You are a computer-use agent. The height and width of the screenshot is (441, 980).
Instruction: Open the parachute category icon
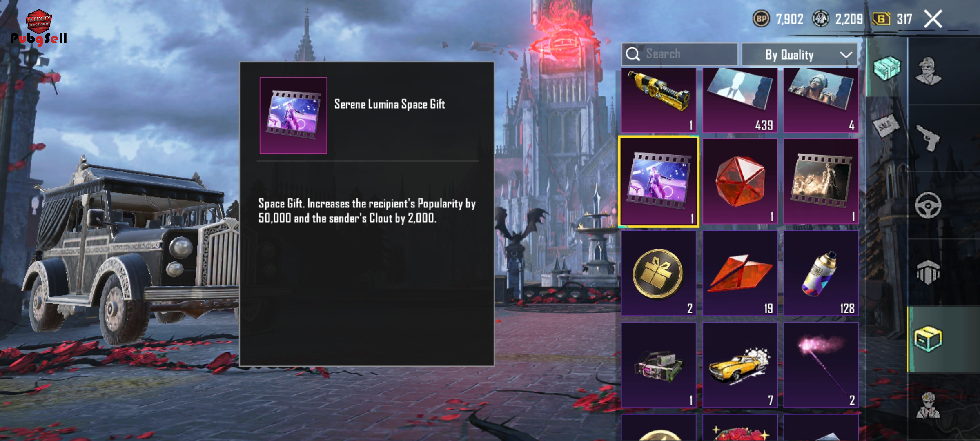click(x=928, y=272)
